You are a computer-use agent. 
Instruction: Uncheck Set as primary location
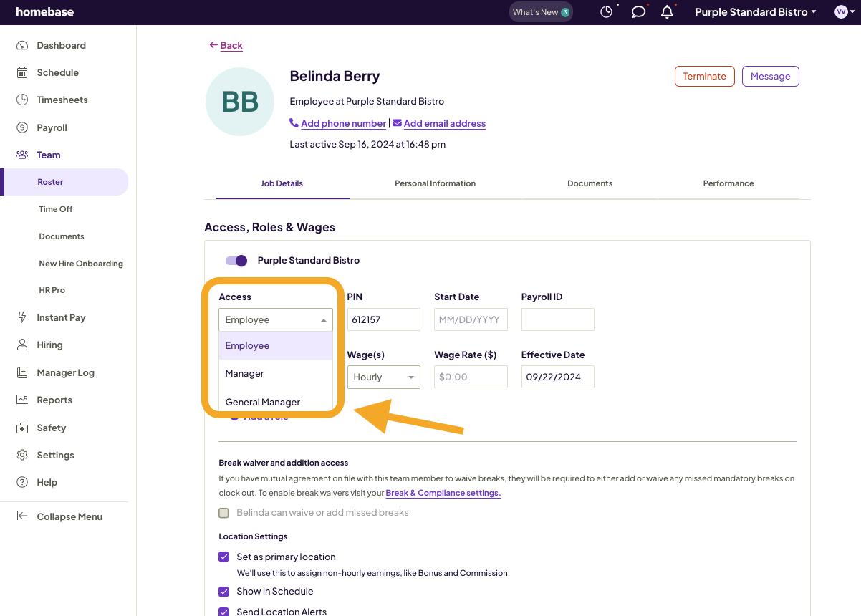click(223, 557)
